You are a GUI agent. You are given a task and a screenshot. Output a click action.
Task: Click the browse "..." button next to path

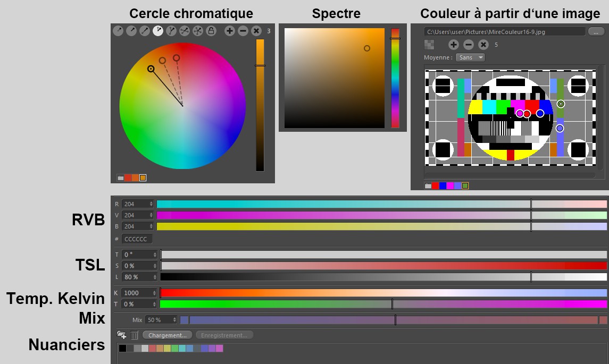click(x=596, y=32)
